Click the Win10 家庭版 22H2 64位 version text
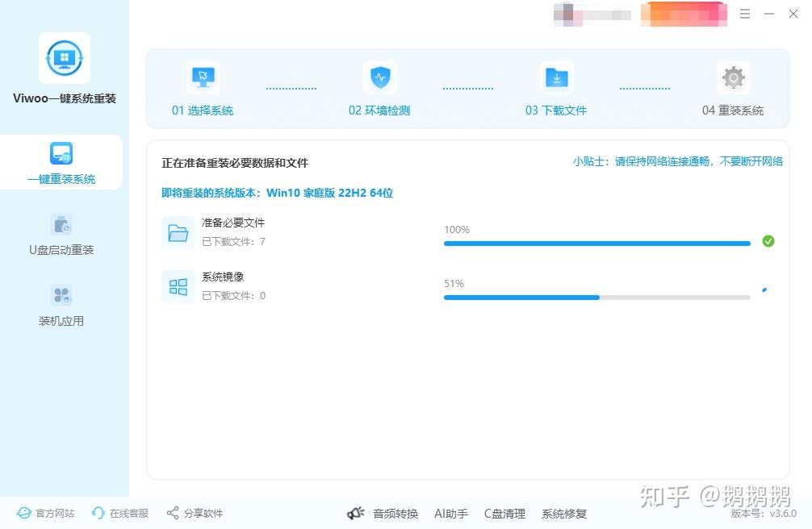This screenshot has height=529, width=812. coord(329,193)
